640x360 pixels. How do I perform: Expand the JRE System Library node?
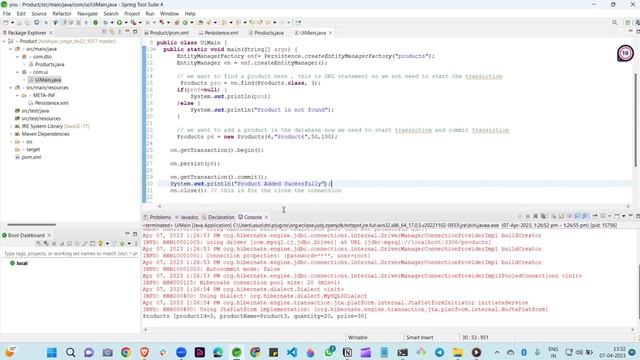(11, 126)
